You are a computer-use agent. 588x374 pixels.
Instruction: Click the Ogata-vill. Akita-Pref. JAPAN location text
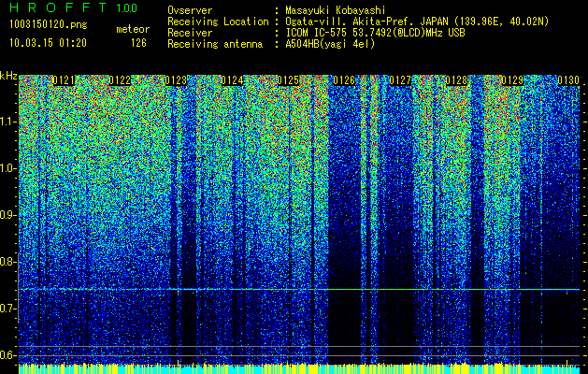point(417,22)
